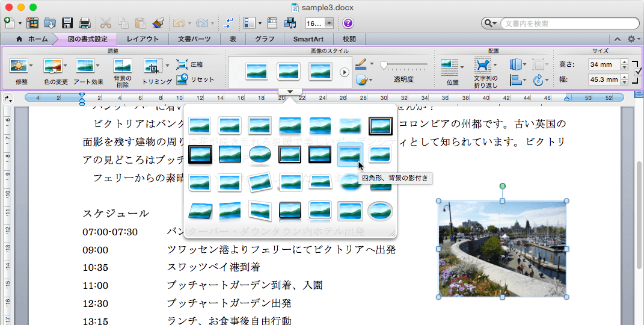Open the purple help question mark icon

[x=348, y=23]
